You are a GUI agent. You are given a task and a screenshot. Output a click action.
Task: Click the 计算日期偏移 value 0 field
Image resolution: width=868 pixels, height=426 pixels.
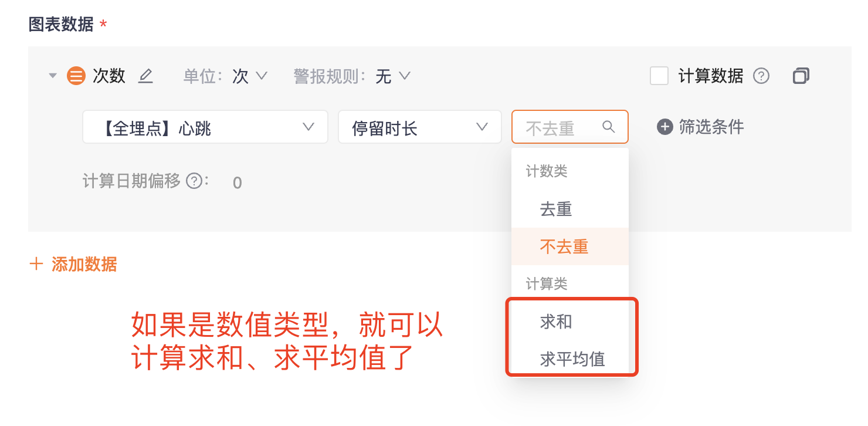click(237, 183)
